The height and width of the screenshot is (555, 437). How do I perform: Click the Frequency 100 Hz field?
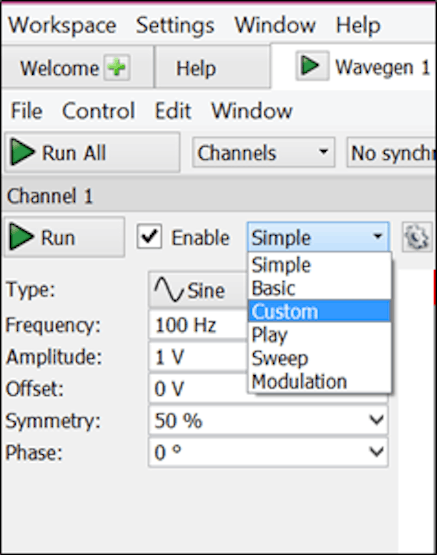pyautogui.click(x=198, y=325)
